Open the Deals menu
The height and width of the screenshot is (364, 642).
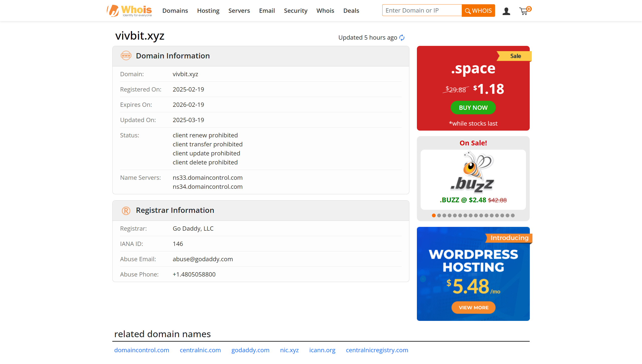351,11
